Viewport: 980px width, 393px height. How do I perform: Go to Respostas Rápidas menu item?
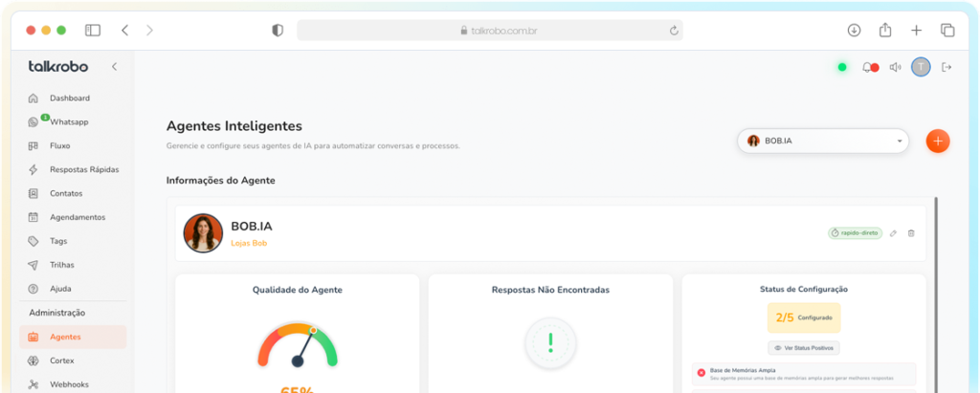[84, 169]
